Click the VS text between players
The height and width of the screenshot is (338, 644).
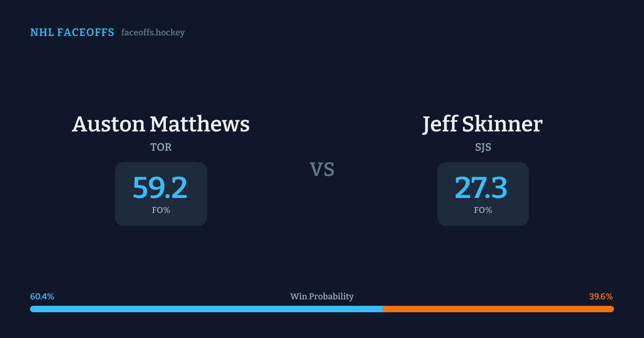click(322, 170)
